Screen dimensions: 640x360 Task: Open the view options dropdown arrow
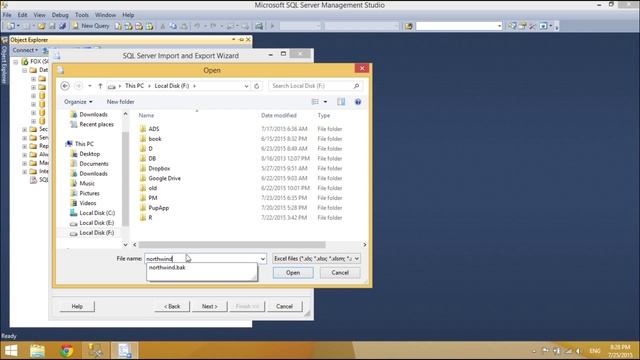pos(325,102)
